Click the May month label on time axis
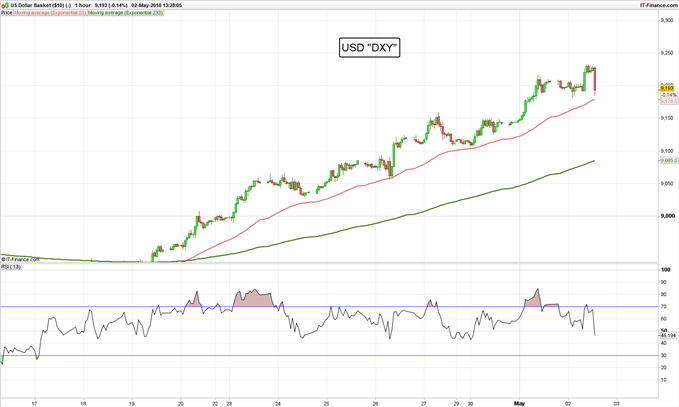The height and width of the screenshot is (407, 679). pyautogui.click(x=520, y=404)
